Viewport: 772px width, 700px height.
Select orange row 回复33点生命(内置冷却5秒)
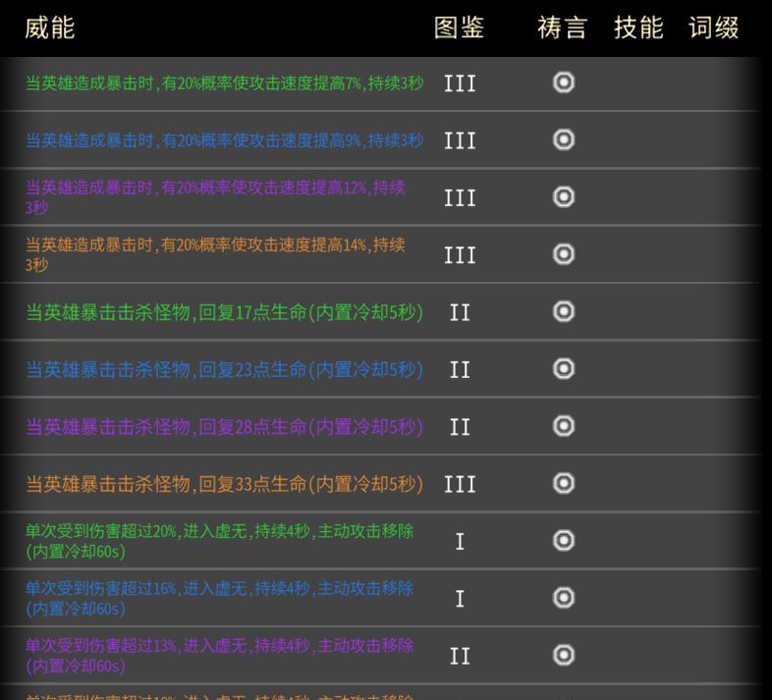[x=224, y=484]
